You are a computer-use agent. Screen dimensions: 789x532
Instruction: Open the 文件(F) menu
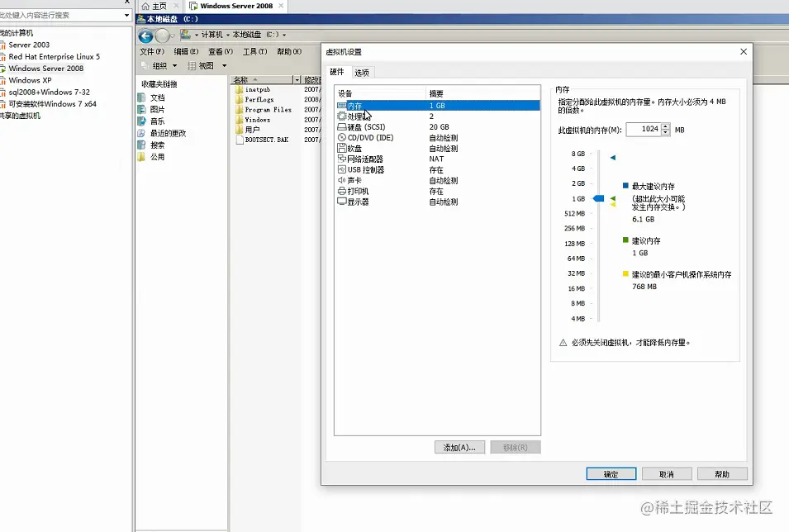pyautogui.click(x=152, y=51)
